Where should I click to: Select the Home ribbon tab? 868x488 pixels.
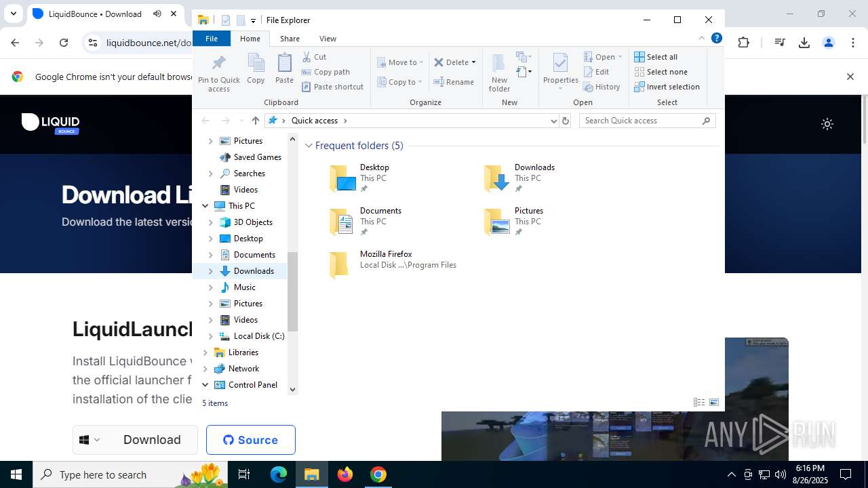coord(250,39)
